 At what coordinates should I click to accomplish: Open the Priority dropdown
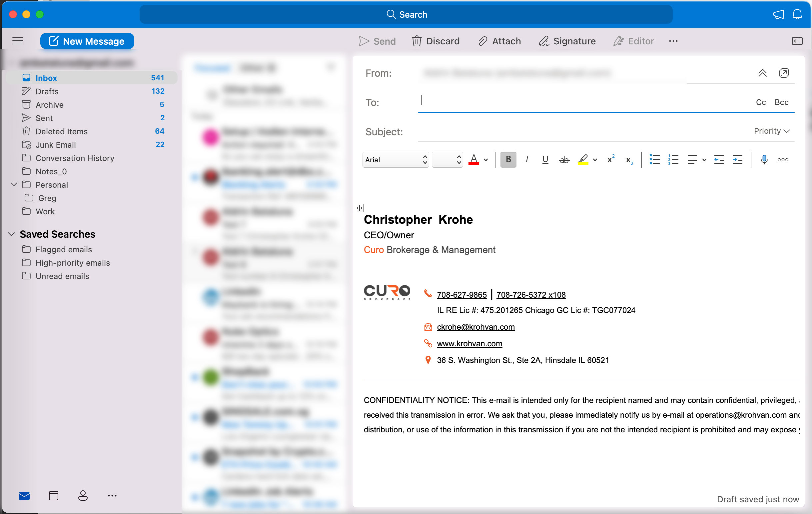(772, 131)
